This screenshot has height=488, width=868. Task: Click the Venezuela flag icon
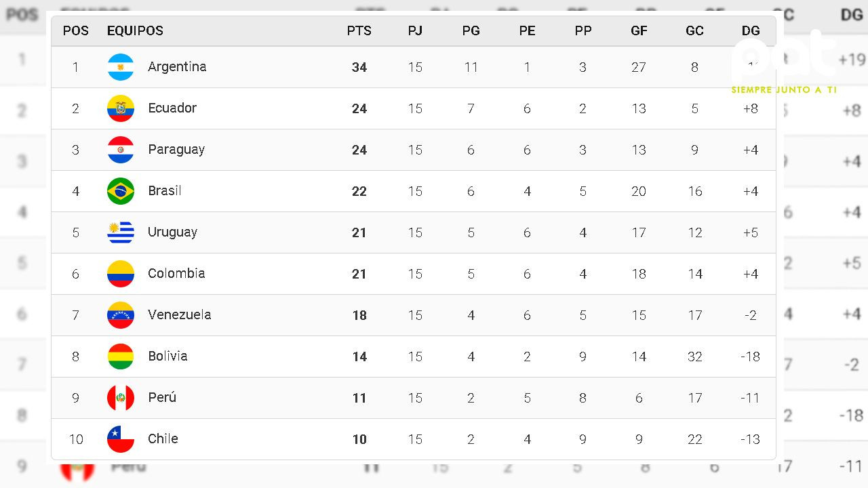pos(121,315)
